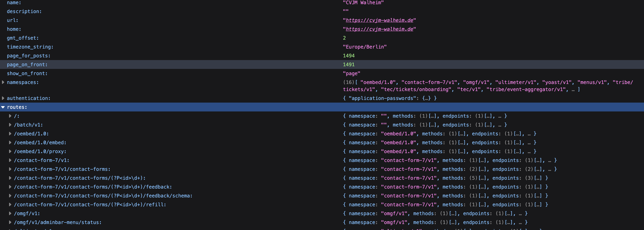Expand the namespaces array

pos(3,82)
